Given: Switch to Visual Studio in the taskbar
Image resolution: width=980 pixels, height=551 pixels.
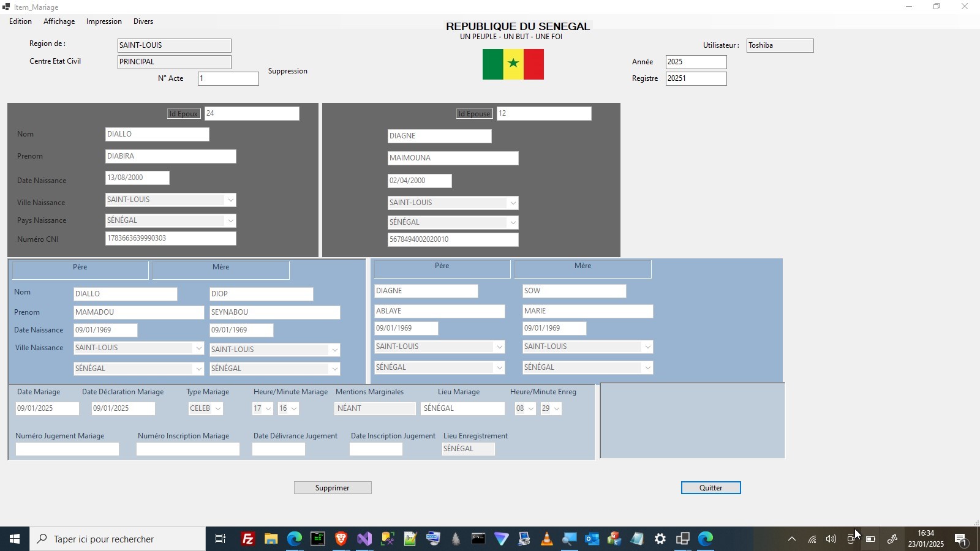Looking at the screenshot, I should (x=364, y=539).
